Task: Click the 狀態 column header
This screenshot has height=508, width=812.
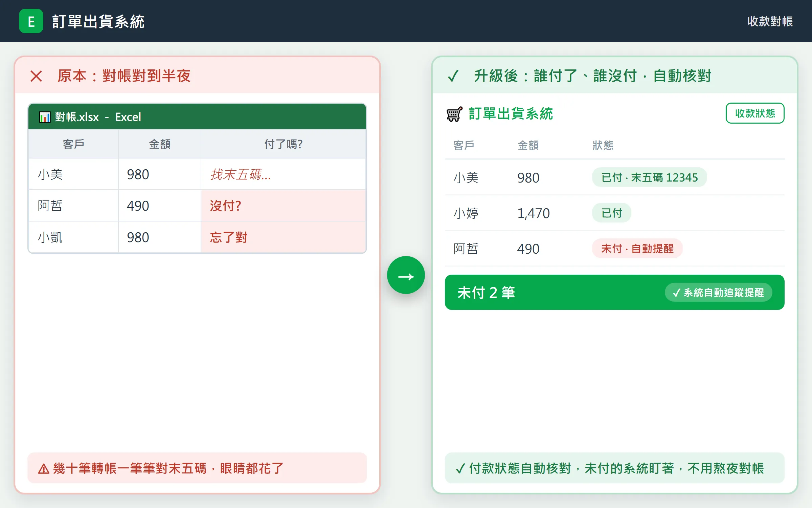Action: point(603,145)
